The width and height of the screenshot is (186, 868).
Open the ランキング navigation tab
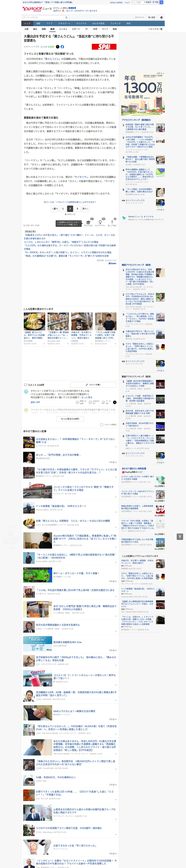coord(115,24)
